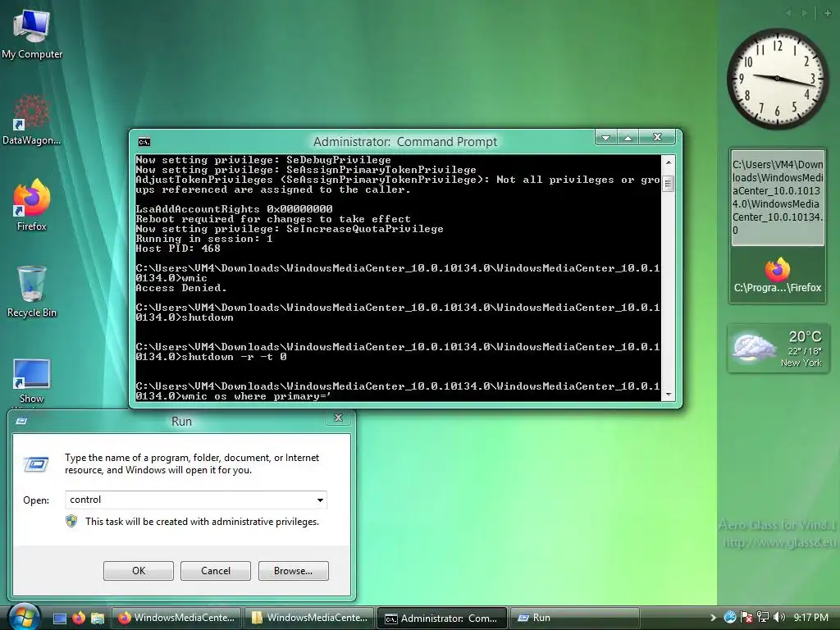Click the globe tray icon
The height and width of the screenshot is (630, 840).
pos(729,617)
